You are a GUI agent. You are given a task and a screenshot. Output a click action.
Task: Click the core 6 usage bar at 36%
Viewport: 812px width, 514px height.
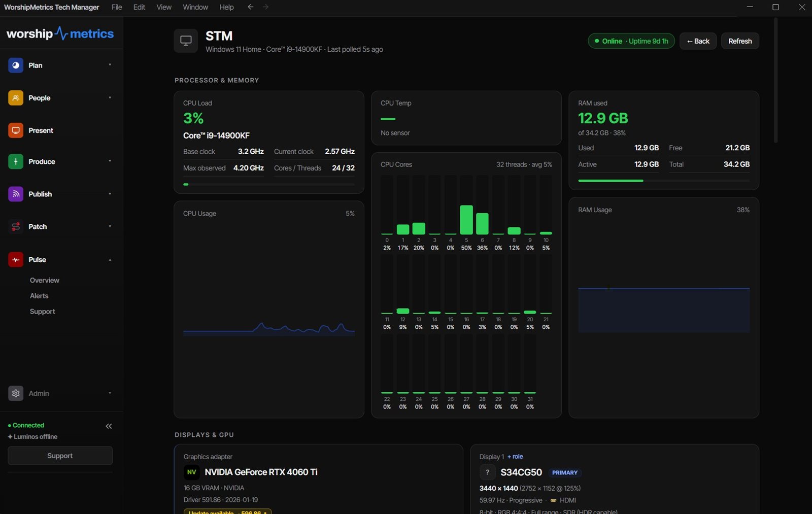[482, 224]
